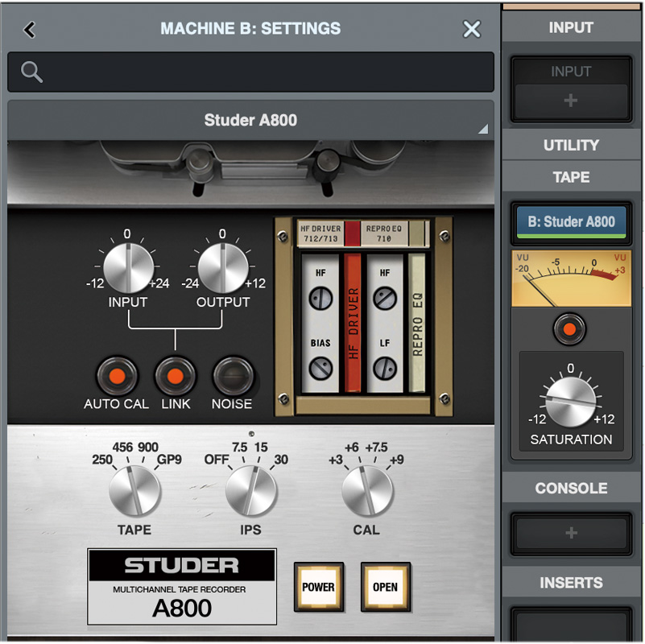
Task: Click the Studer A800 nameplate badge
Action: [x=182, y=586]
